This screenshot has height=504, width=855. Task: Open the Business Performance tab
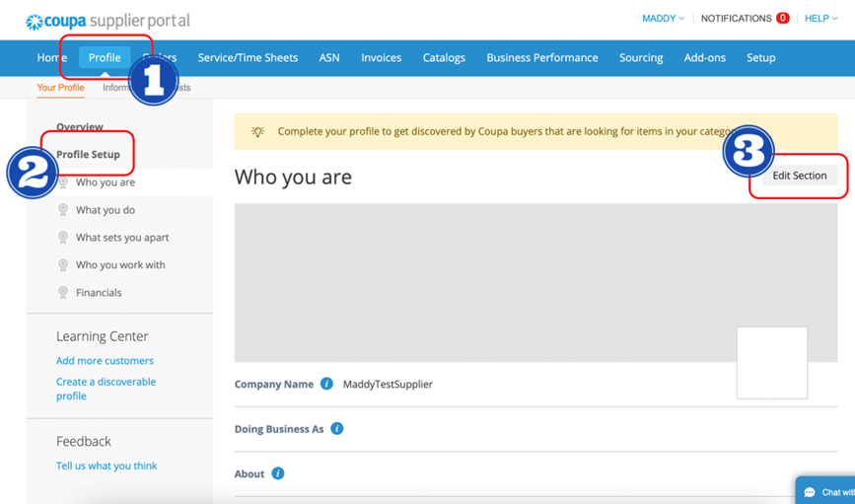coord(542,57)
